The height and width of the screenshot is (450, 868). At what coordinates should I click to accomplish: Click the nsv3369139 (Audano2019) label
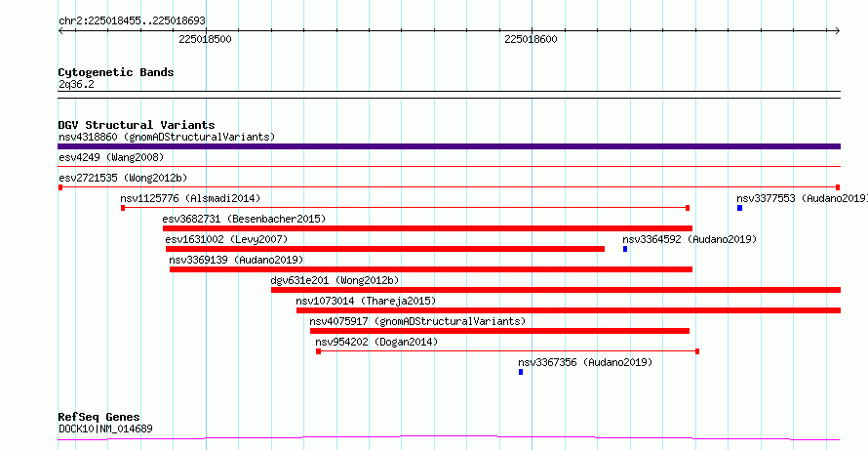click(236, 260)
